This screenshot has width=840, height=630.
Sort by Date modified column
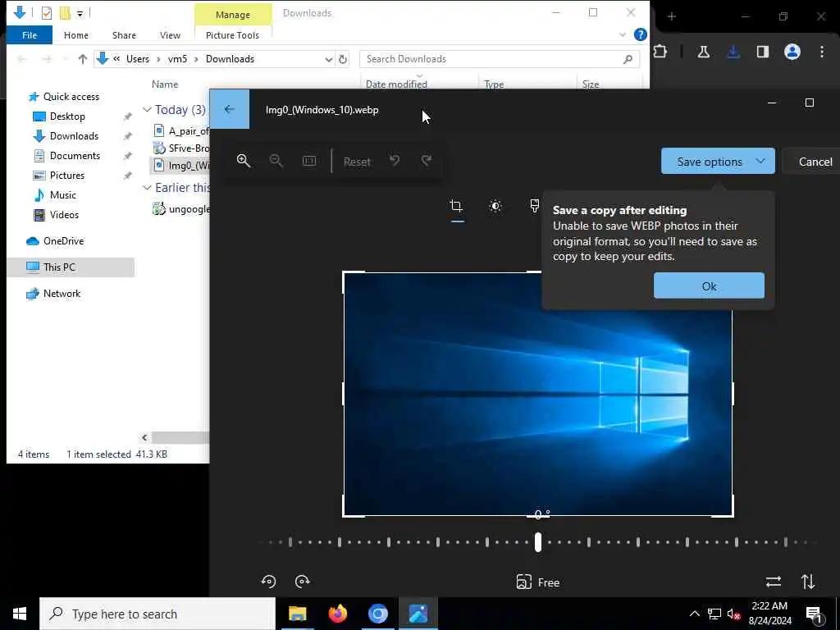point(396,84)
